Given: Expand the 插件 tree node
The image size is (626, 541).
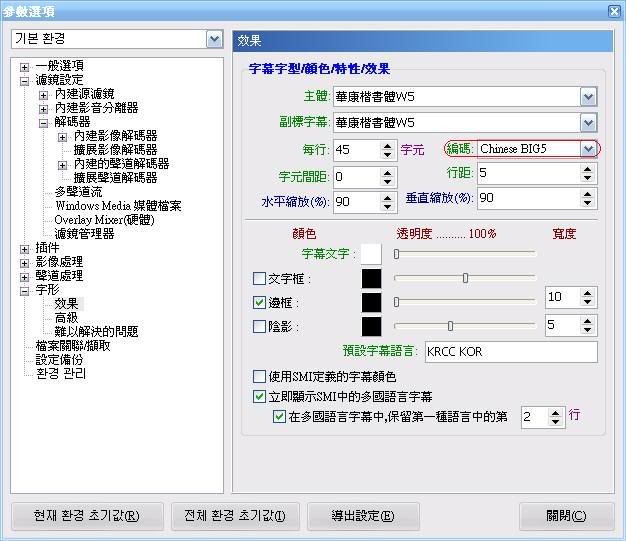Looking at the screenshot, I should point(25,247).
